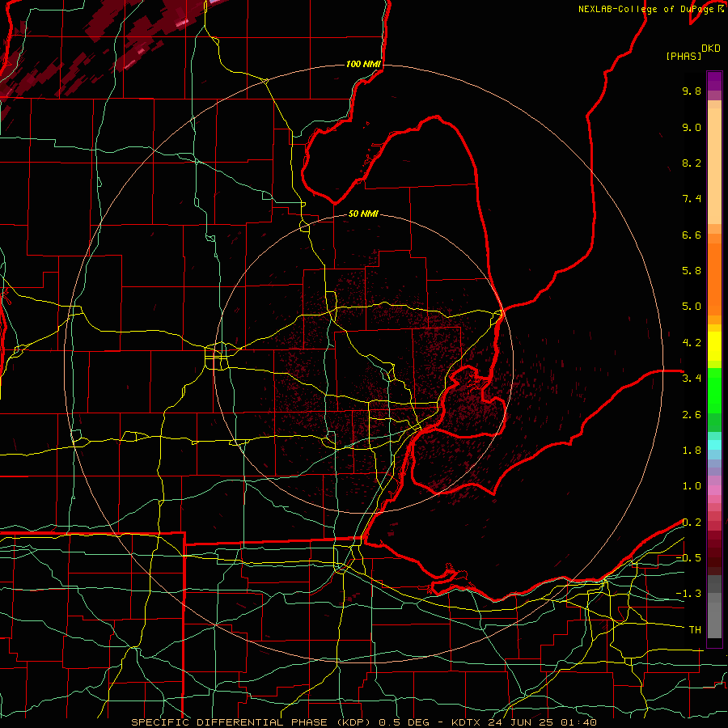Viewport: 728px width, 728px height.
Task: Click the -0.5 scale value
Action: click(x=688, y=558)
